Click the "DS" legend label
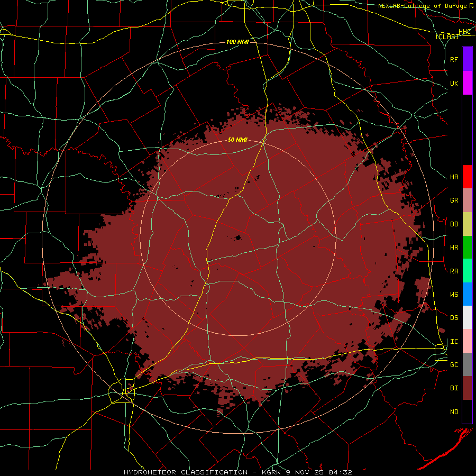476x476 pixels. 454,318
